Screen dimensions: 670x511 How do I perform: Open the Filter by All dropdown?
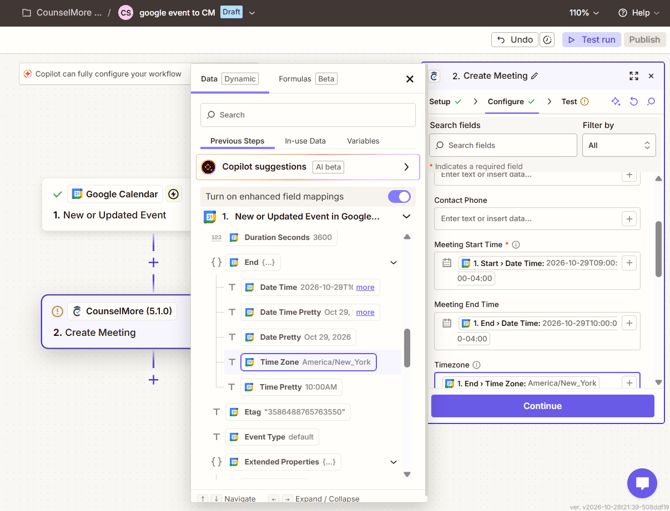tap(619, 145)
